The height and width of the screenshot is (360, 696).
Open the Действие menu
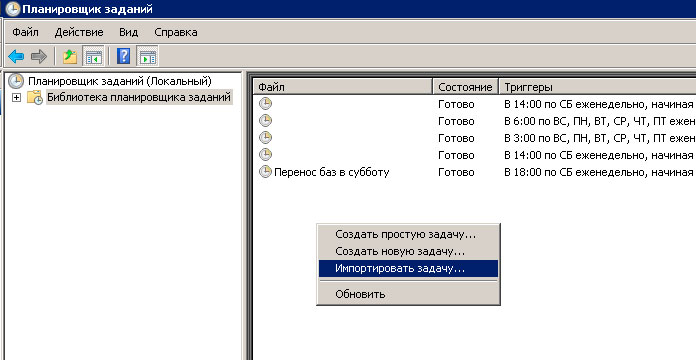tap(79, 32)
